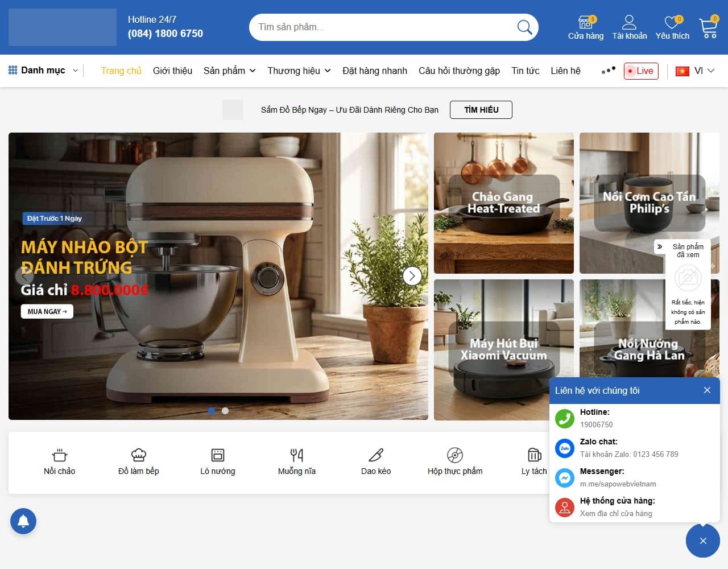The height and width of the screenshot is (569, 728).
Task: Close the Liên hệ với chúng tôi panel
Action: (707, 390)
